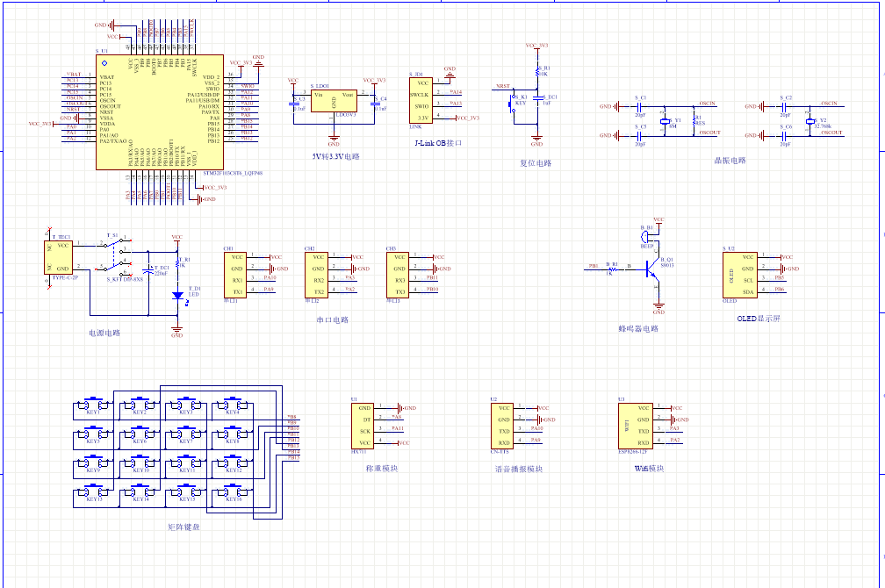Select the S_Y2 32.768k crystal symbol
The height and width of the screenshot is (588, 885).
tap(809, 121)
